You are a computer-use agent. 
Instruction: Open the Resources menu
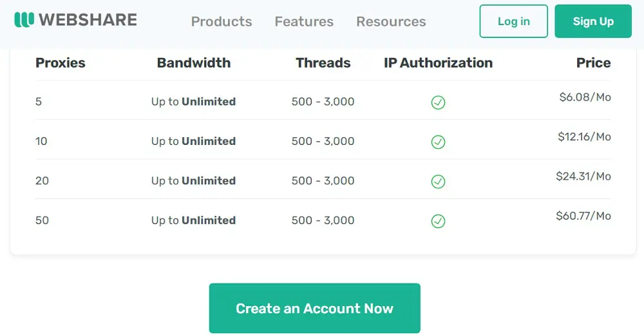point(391,21)
